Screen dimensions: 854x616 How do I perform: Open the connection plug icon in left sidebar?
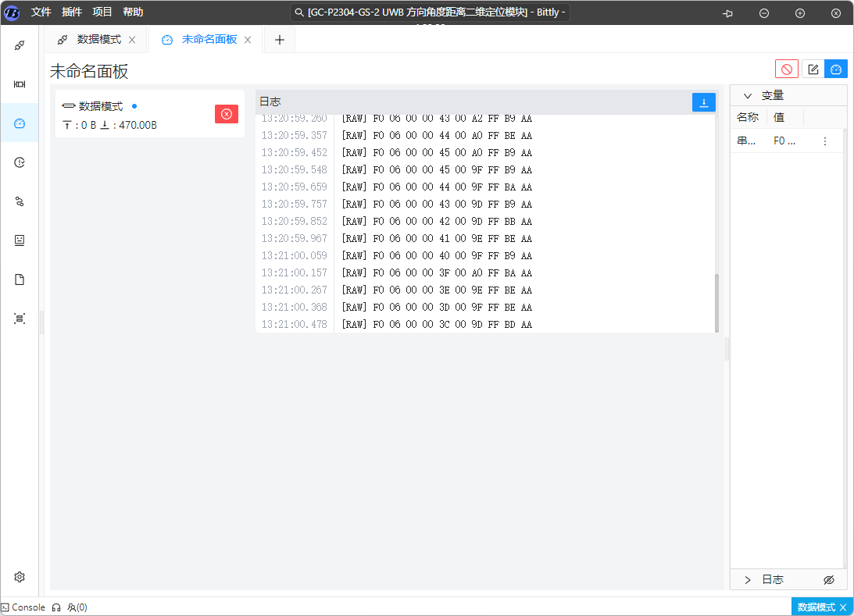point(20,45)
